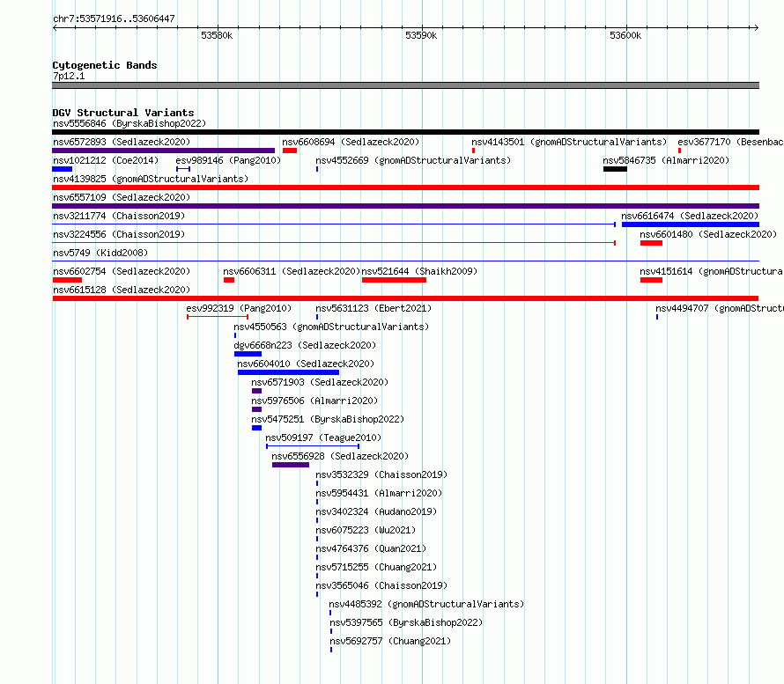Click the nsv6616474 (Sedlazeck2020) label
This screenshot has height=684, width=784.
click(x=690, y=216)
